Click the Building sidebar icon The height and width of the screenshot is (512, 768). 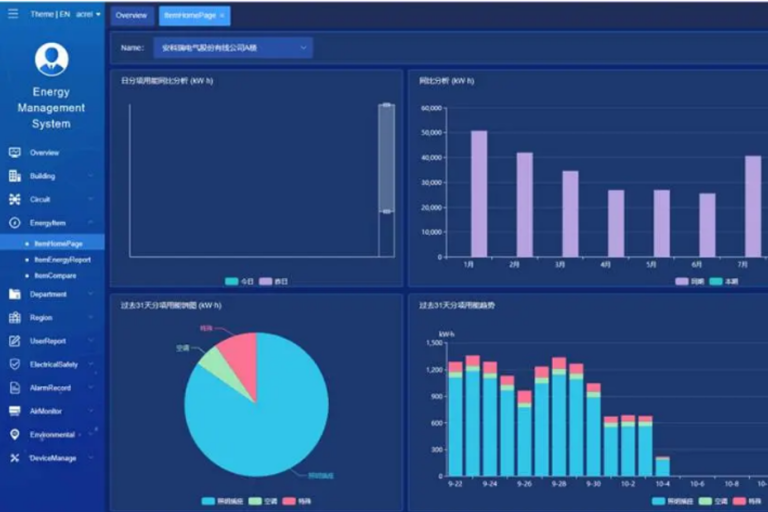point(14,176)
